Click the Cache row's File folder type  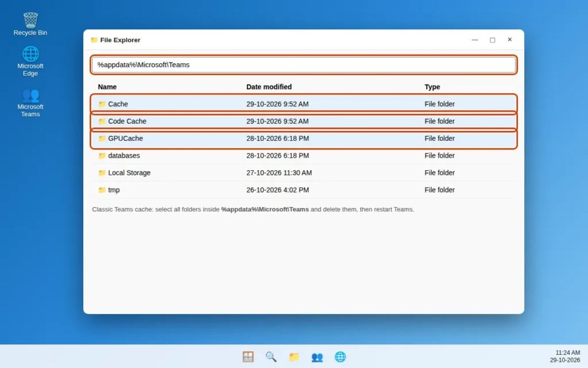(439, 104)
